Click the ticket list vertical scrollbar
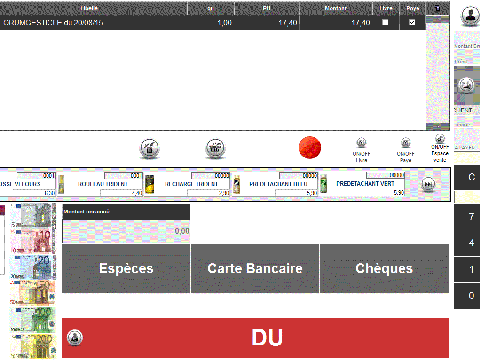The height and width of the screenshot is (360, 480). (x=438, y=73)
